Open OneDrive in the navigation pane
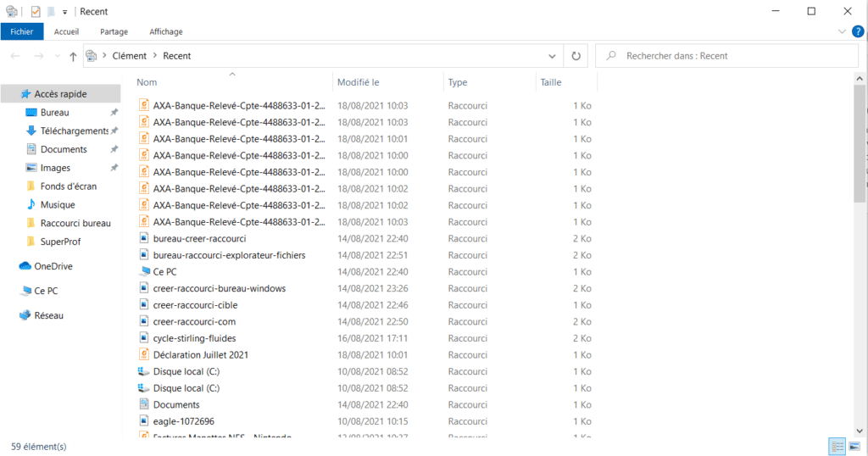 [53, 266]
